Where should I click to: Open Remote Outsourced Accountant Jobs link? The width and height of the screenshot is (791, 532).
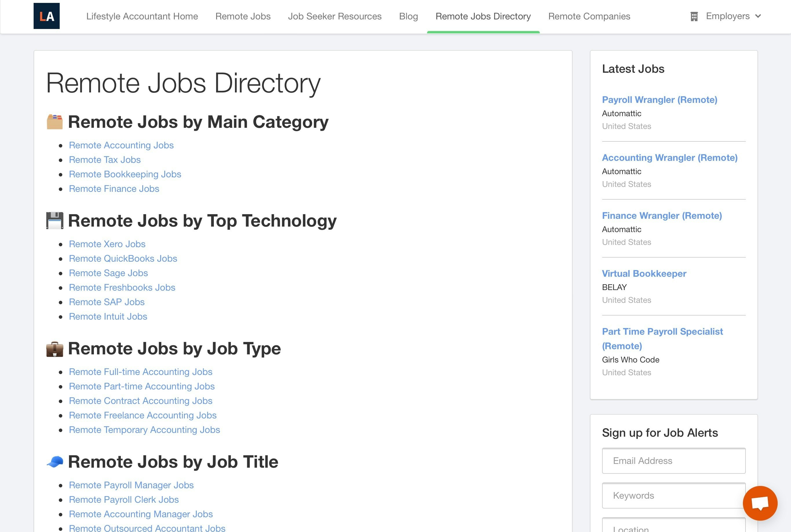147,528
